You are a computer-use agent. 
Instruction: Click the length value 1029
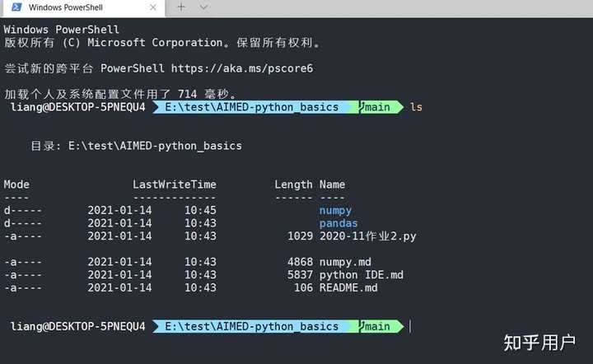coord(301,236)
